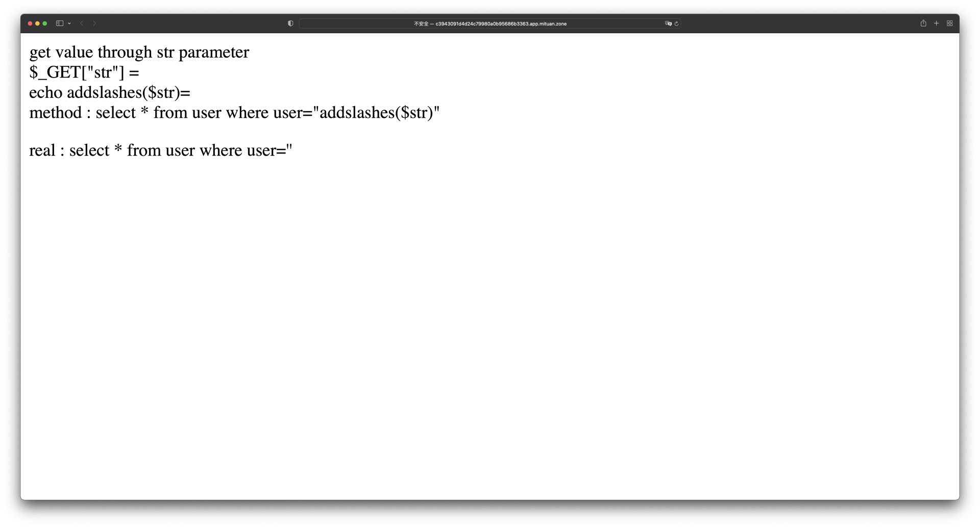Image resolution: width=980 pixels, height=527 pixels.
Task: Toggle the Safari sidebar
Action: (60, 23)
